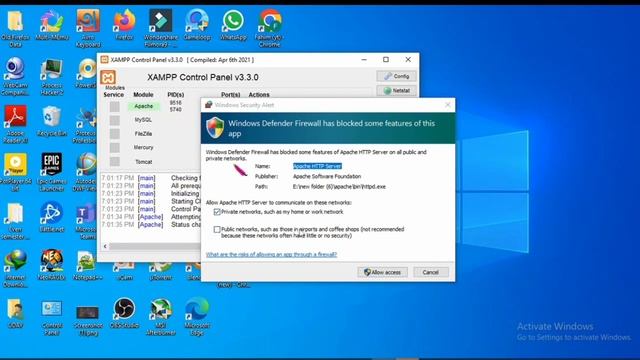Toggle the MySQL service checkbox in XAMPP
Image resolution: width=640 pixels, height=360 pixels.
coord(115,120)
